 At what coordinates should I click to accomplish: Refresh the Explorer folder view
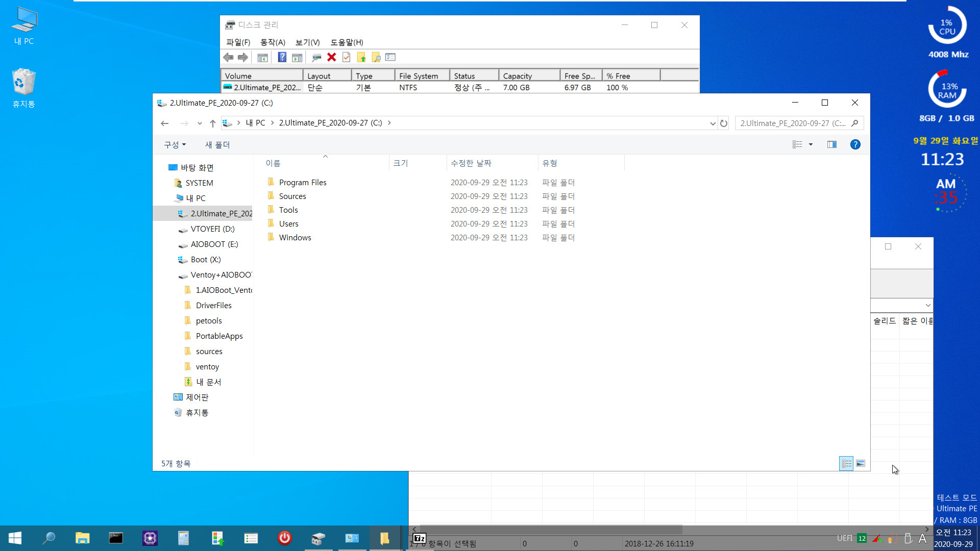coord(724,123)
